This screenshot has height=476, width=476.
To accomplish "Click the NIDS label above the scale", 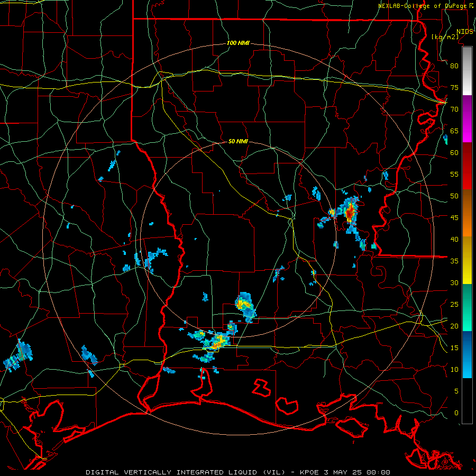I will point(465,32).
